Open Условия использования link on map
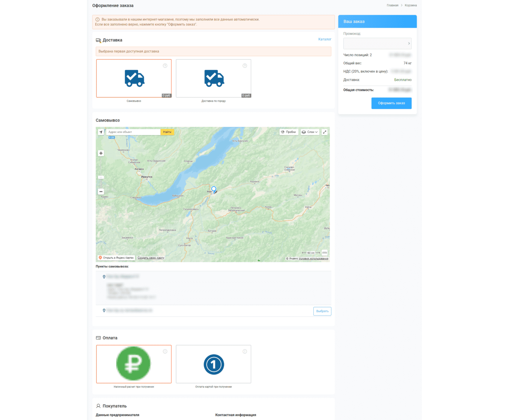Screen dimensions: 509x420 pos(313,258)
